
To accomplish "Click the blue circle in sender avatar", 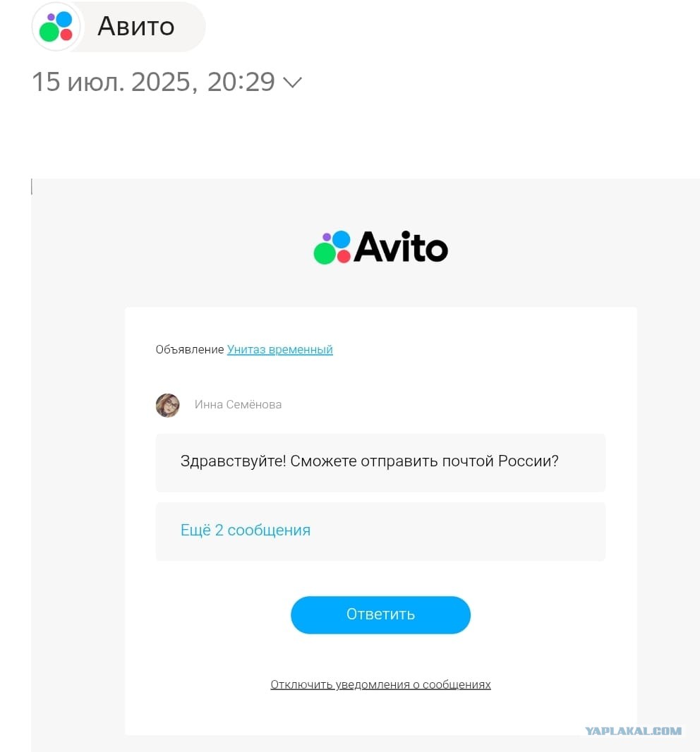I will 64,20.
